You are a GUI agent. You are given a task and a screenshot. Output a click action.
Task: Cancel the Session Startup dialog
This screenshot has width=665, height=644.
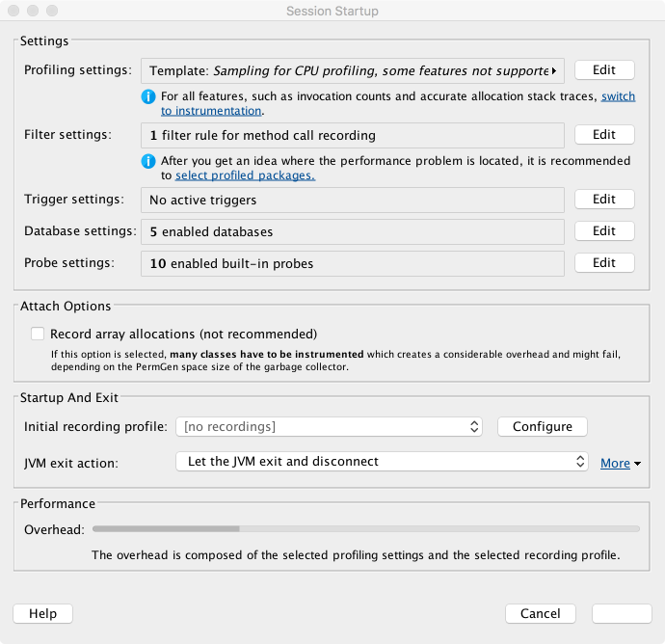pos(540,613)
